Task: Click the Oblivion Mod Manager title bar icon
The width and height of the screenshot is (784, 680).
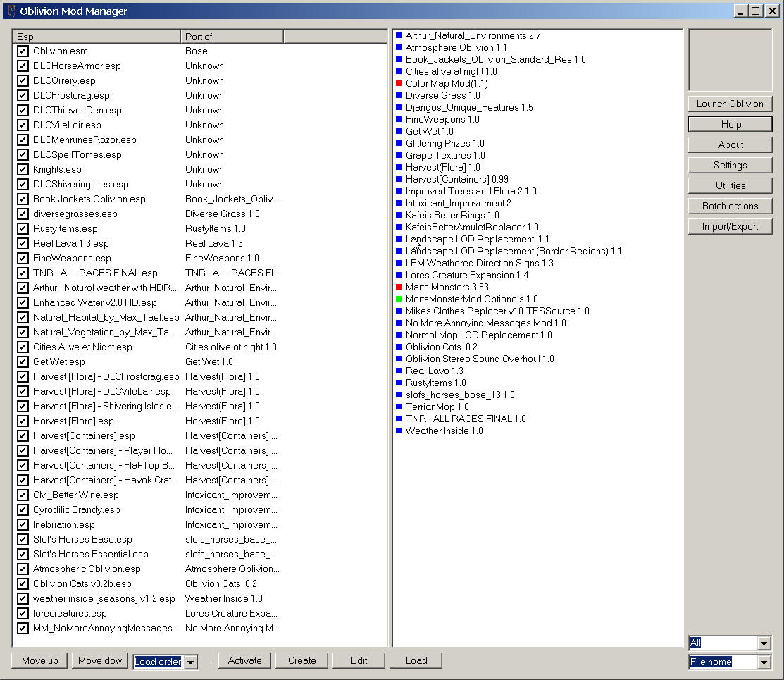Action: 11,11
